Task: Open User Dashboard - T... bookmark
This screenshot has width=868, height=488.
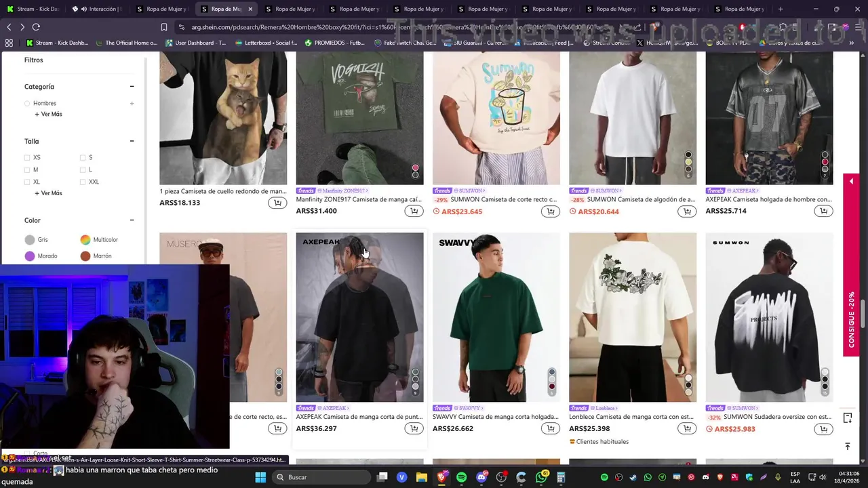Action: (195, 43)
